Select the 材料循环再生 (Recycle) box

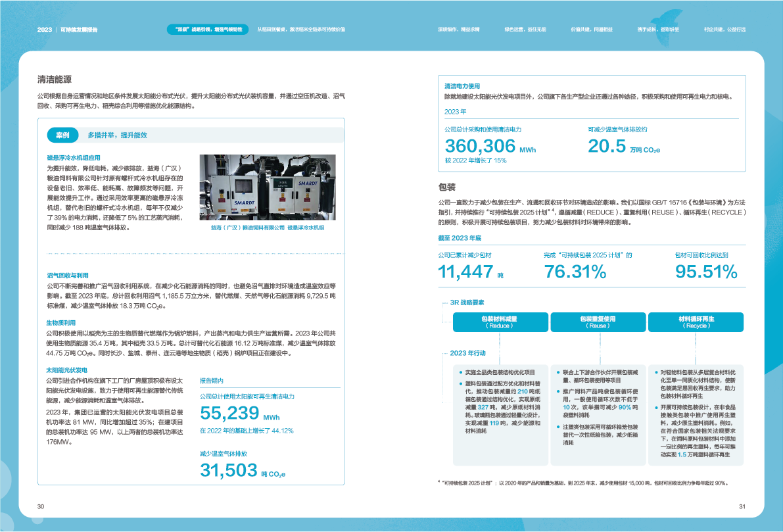(696, 322)
